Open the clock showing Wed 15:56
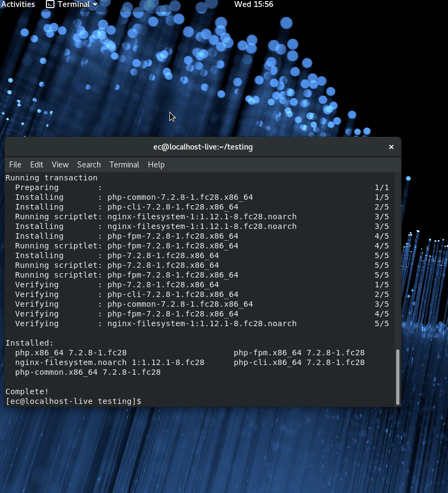The width and height of the screenshot is (448, 493). [253, 4]
